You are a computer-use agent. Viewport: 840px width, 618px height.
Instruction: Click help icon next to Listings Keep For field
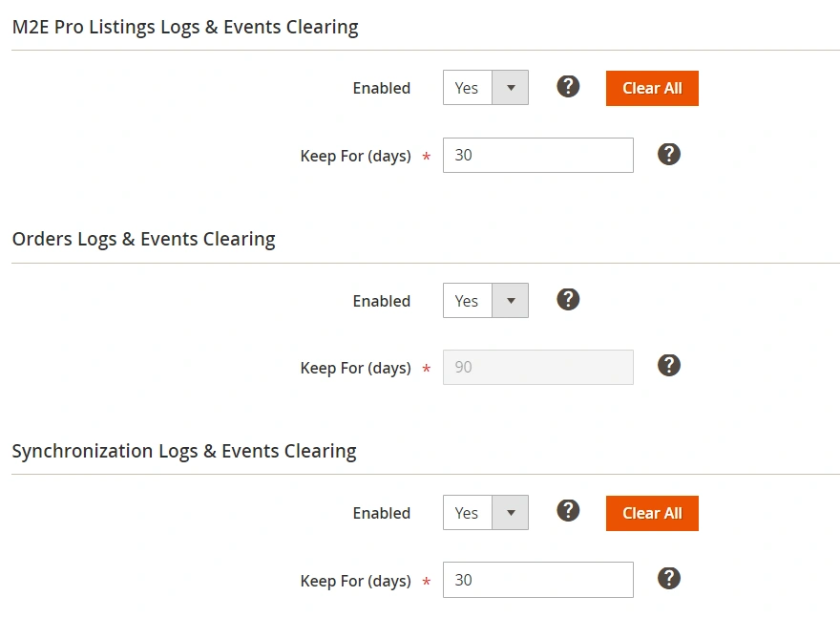click(x=669, y=154)
